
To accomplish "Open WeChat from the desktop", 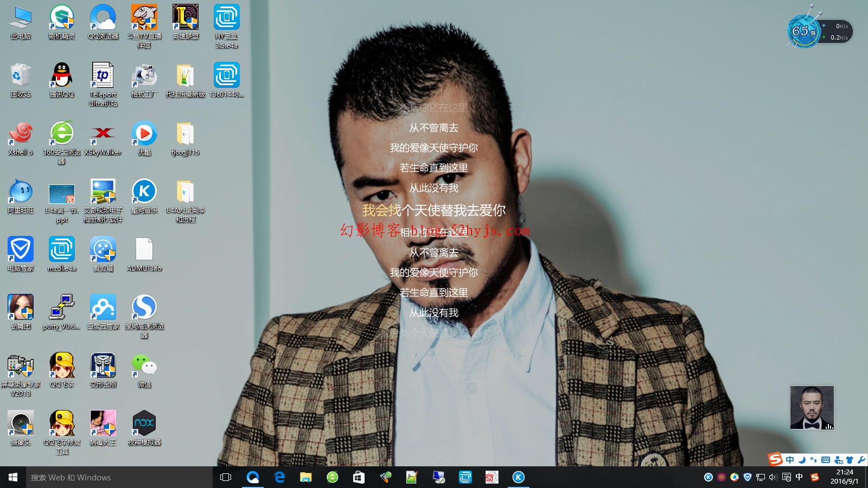I will [x=144, y=366].
